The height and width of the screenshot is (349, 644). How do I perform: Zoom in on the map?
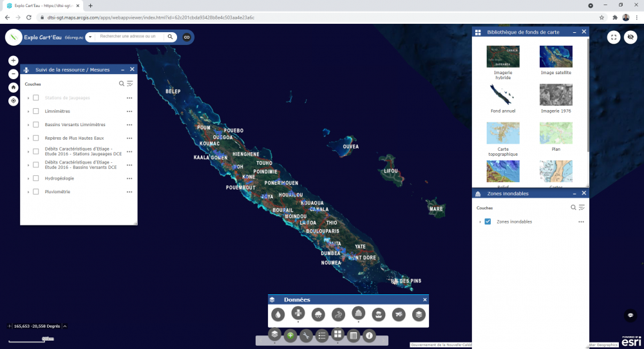[13, 61]
